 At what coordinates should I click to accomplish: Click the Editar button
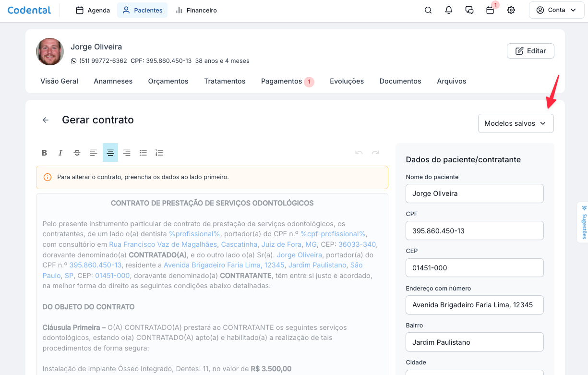click(530, 51)
